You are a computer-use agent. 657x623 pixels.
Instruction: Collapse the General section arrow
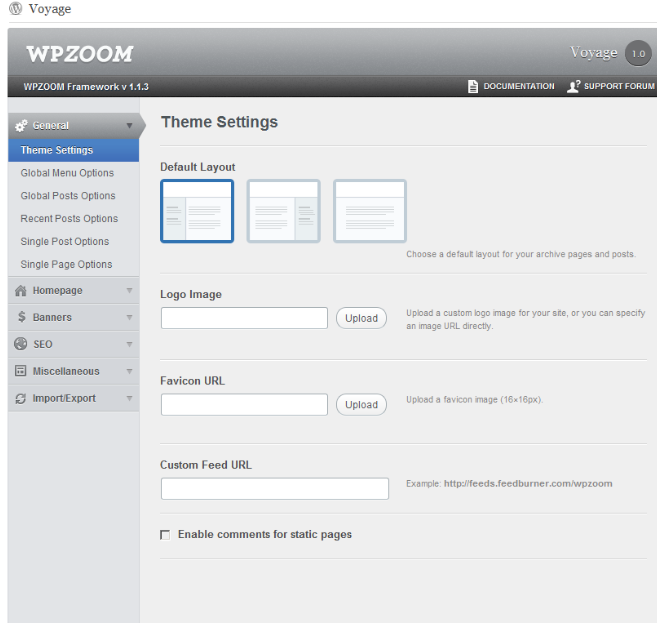129,126
